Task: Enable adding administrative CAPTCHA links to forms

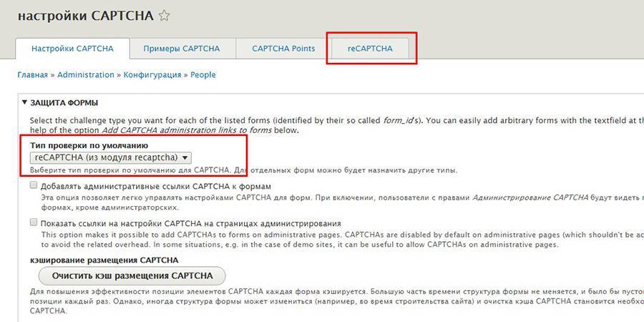Action: tap(34, 185)
